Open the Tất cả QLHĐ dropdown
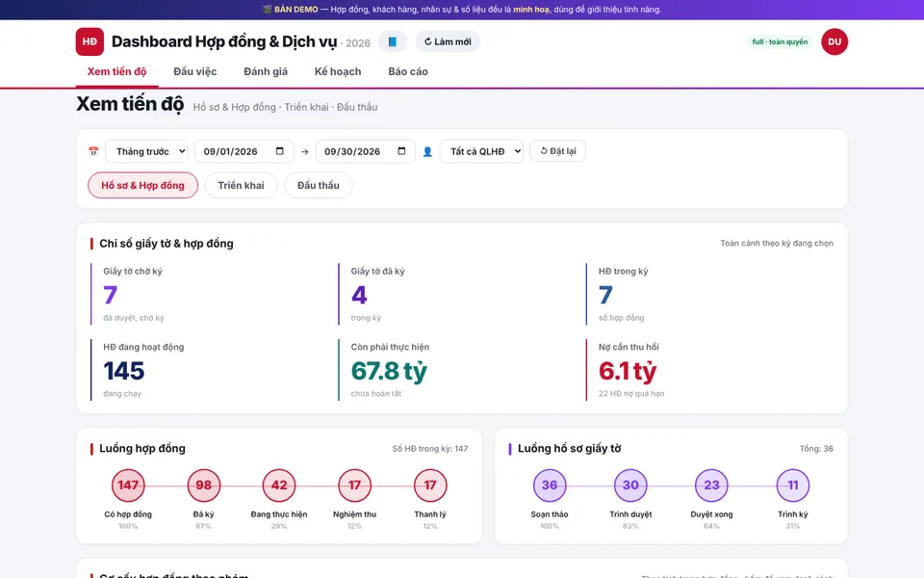 [x=481, y=151]
